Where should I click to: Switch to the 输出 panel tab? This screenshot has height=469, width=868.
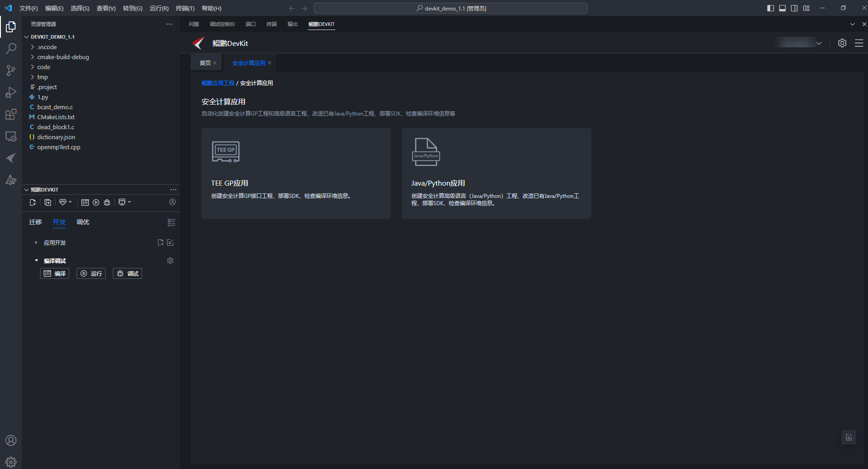293,24
